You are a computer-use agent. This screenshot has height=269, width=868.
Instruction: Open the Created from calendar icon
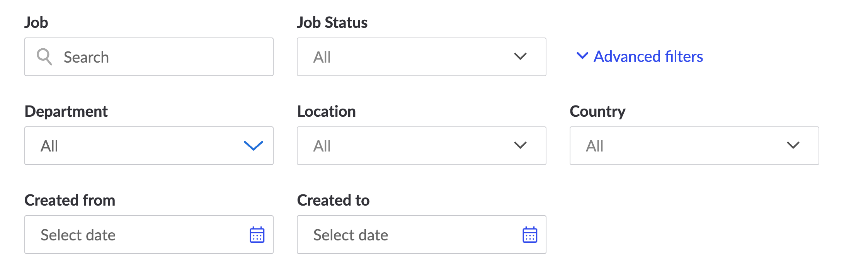point(257,235)
